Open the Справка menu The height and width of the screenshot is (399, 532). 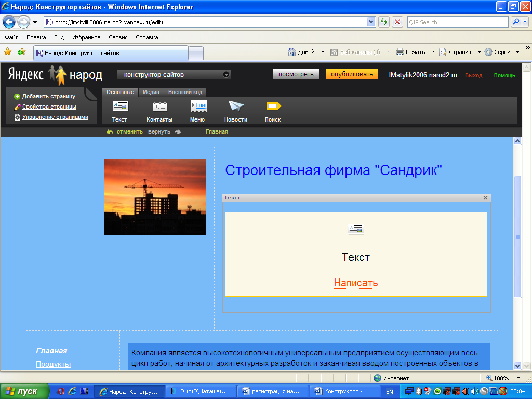(147, 37)
